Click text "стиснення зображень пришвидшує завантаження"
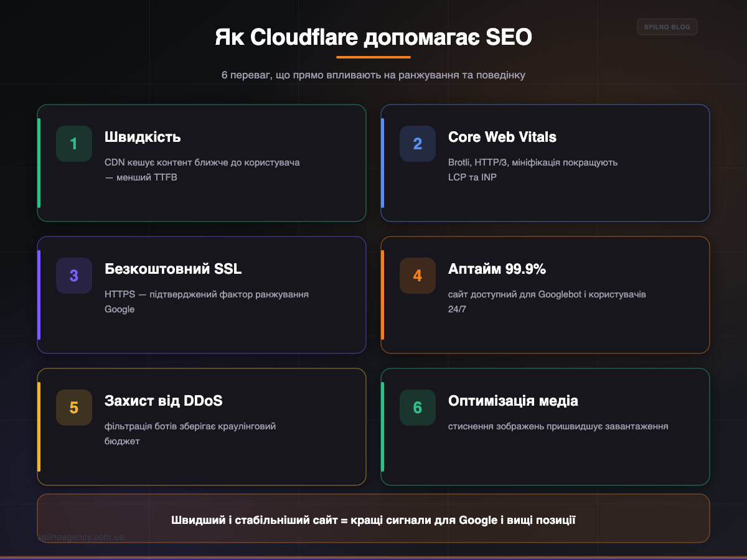 (x=558, y=426)
